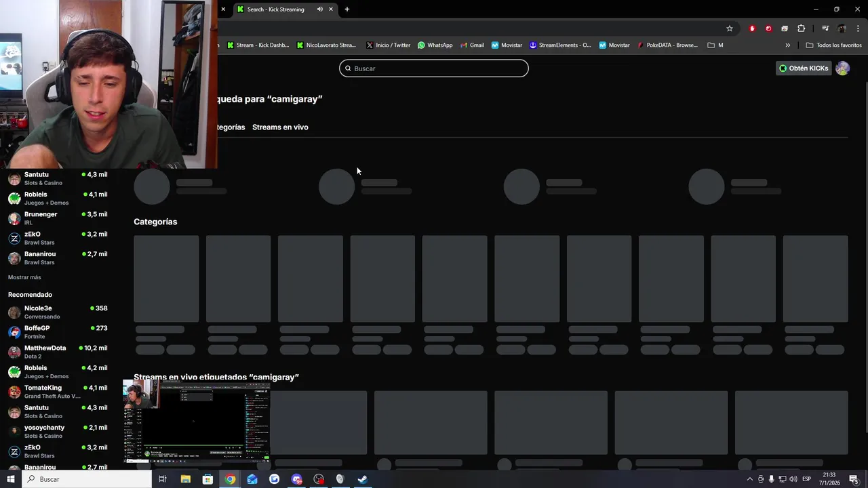Viewport: 868px width, 488px height.
Task: Switch the ESP input language
Action: click(807, 479)
